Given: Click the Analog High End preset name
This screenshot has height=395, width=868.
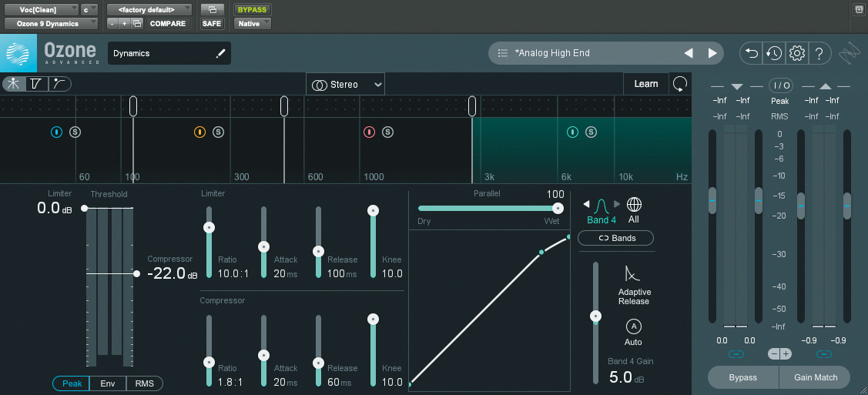Looking at the screenshot, I should pyautogui.click(x=552, y=53).
